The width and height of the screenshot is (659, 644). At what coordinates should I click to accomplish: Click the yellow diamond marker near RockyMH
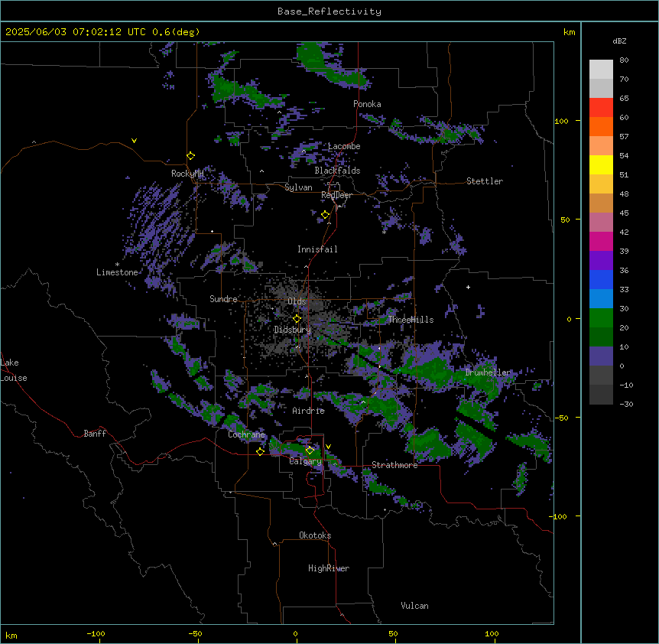(x=191, y=156)
